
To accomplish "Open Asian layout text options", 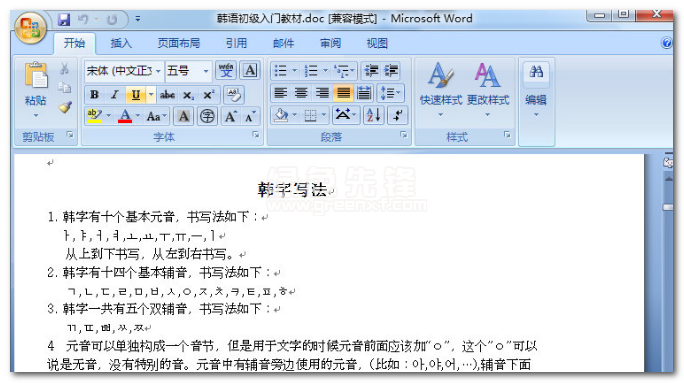I will (345, 116).
